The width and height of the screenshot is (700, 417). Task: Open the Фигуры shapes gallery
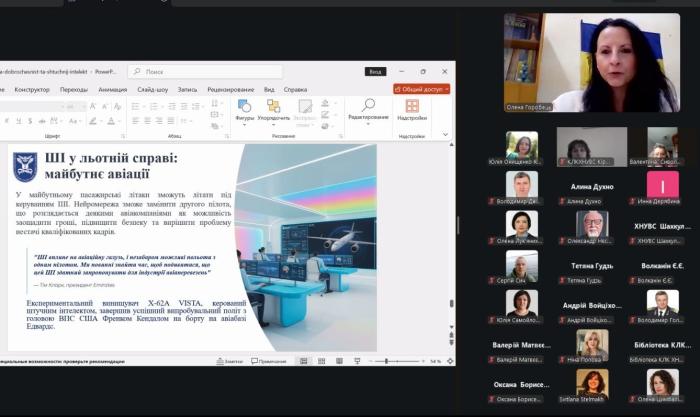244,108
